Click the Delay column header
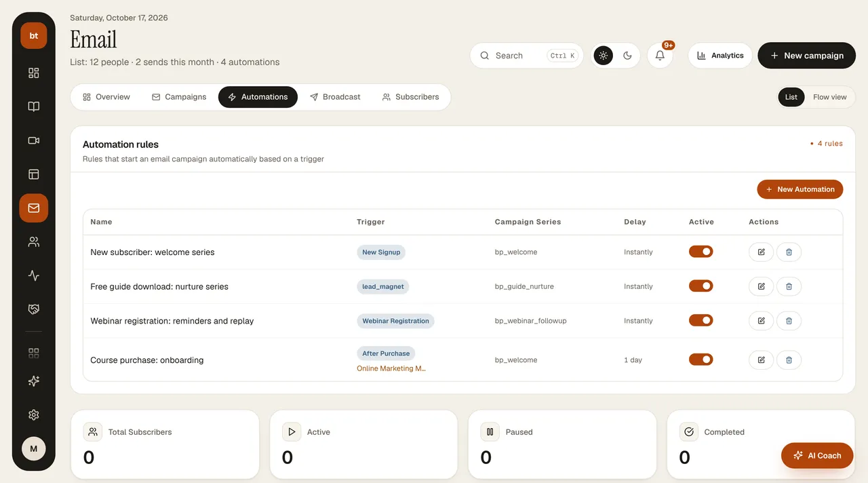The image size is (868, 483). [x=635, y=222]
